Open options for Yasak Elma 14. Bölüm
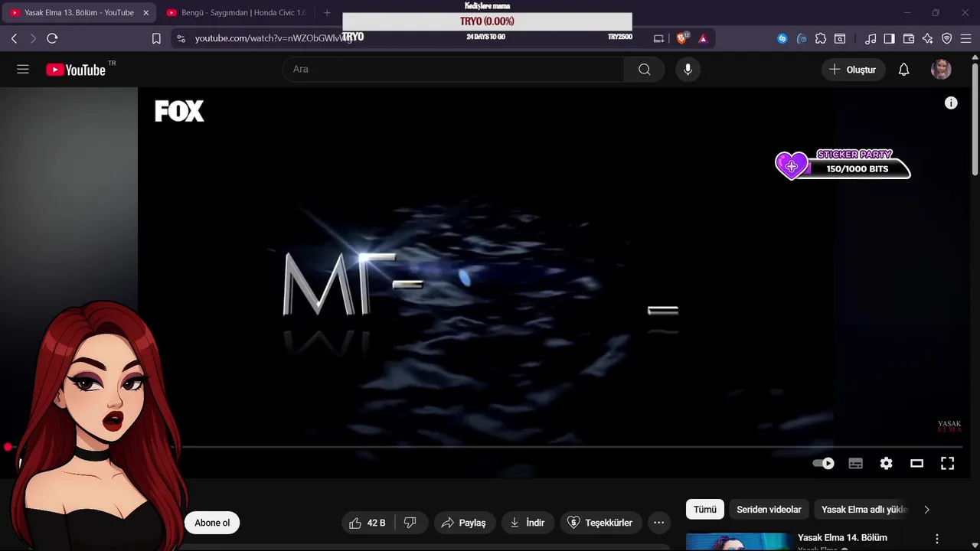The width and height of the screenshot is (980, 551). (x=936, y=539)
